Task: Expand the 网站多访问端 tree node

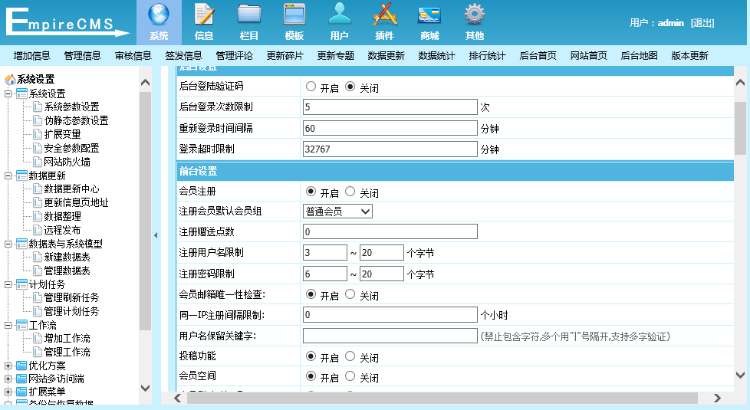Action: click(8, 379)
